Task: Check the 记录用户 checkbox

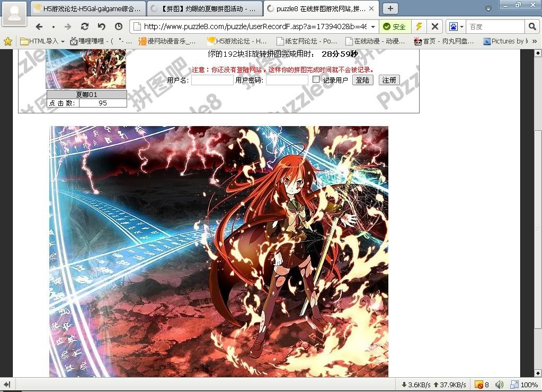Action: 316,79
